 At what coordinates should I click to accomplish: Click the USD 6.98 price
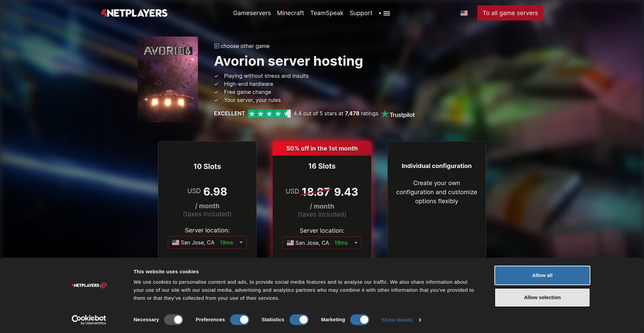(207, 191)
